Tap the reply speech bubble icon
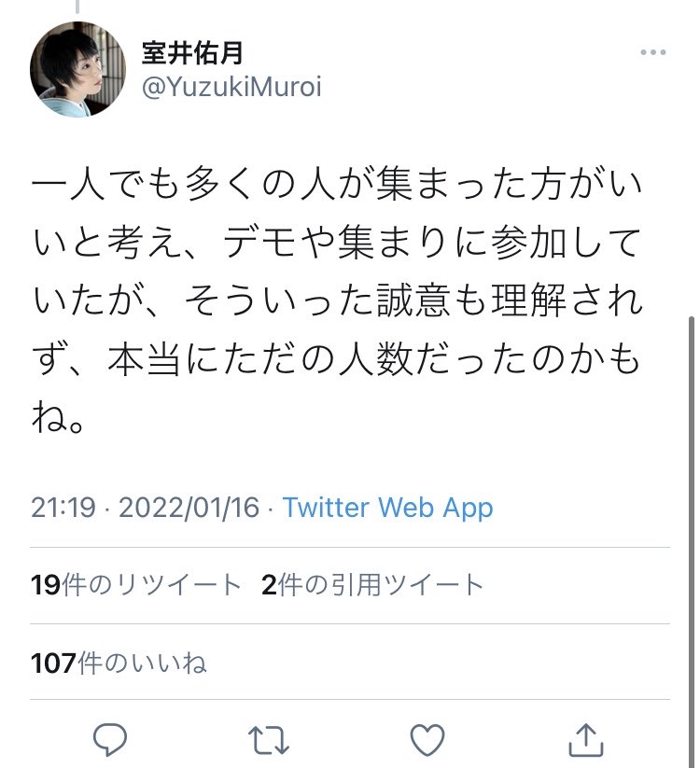 (110, 739)
